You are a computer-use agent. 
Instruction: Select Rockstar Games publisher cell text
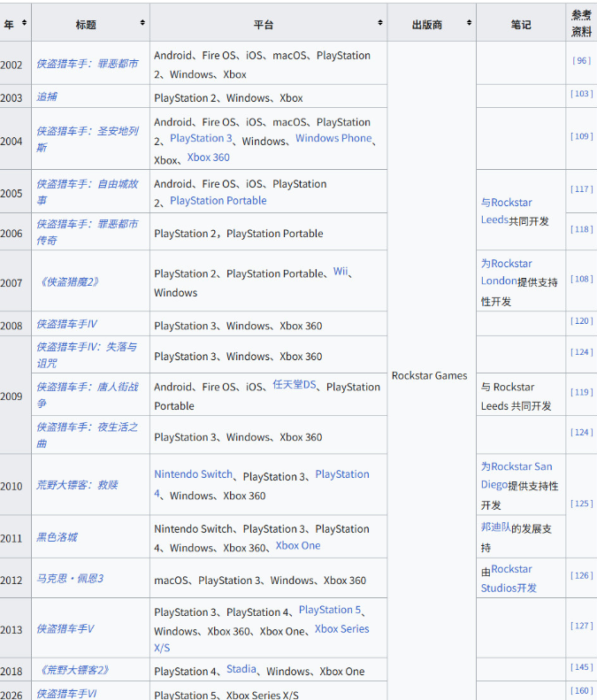(x=429, y=376)
